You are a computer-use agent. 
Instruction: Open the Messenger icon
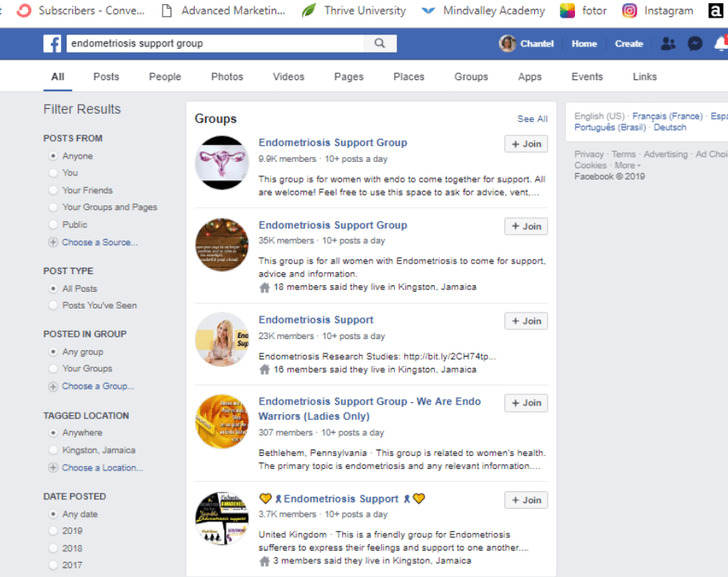pos(694,43)
